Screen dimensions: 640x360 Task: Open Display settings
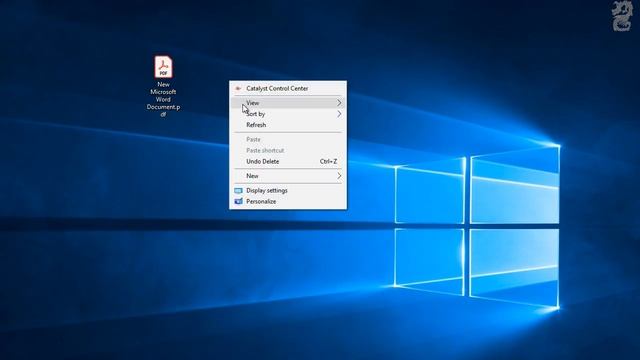288,191
